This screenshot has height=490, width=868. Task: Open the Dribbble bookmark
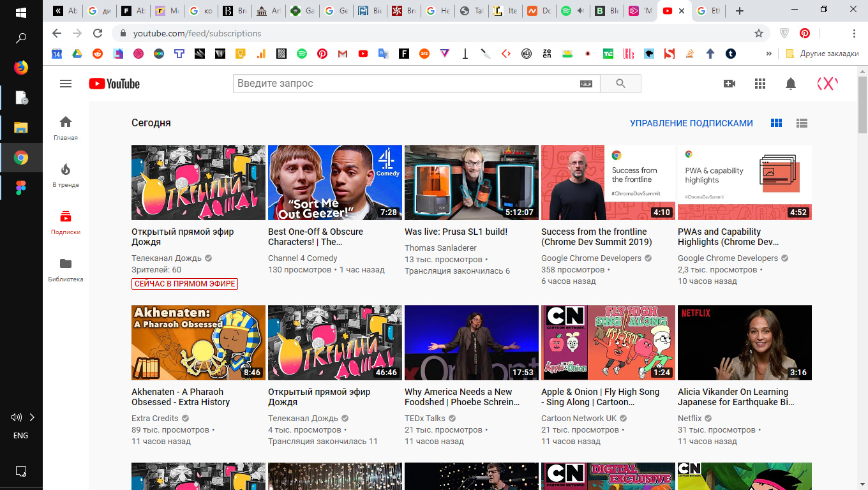(138, 54)
